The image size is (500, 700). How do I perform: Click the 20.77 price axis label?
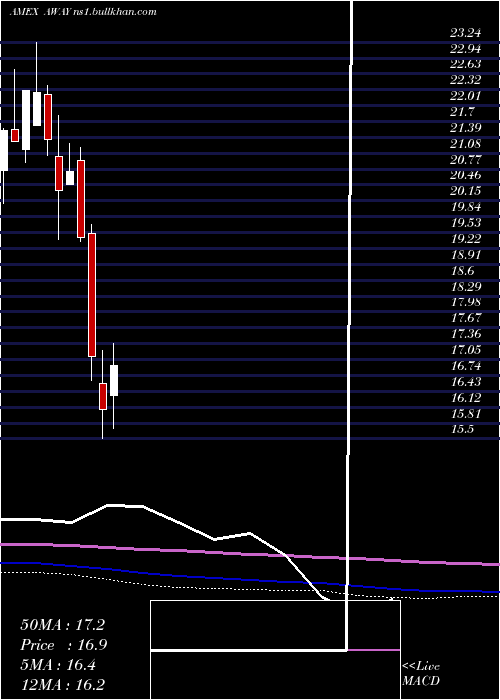tap(465, 159)
